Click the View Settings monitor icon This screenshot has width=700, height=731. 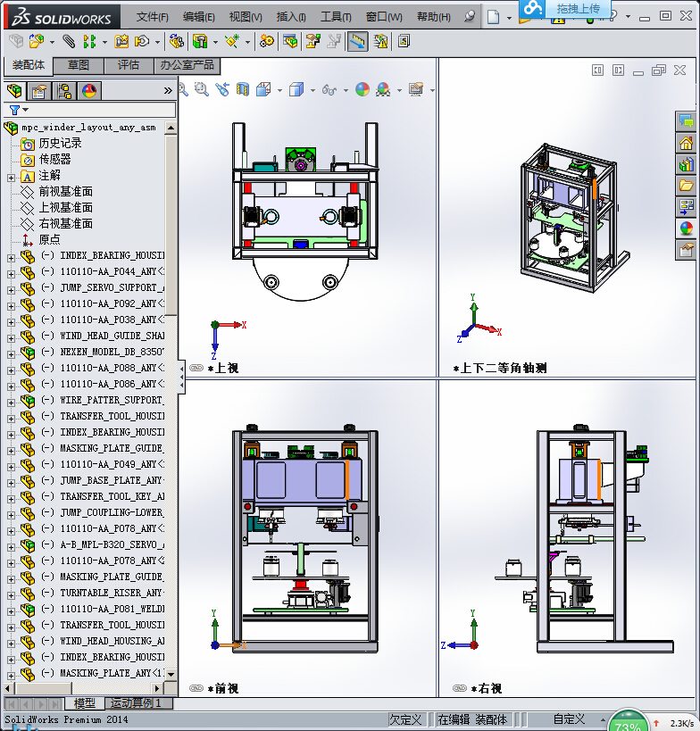click(416, 89)
